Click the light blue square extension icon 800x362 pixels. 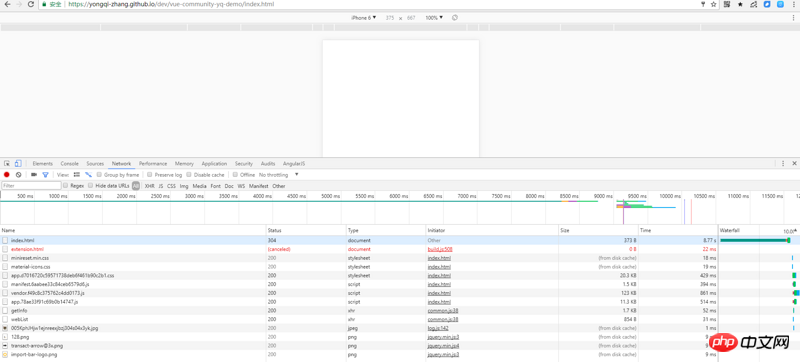tap(780, 4)
